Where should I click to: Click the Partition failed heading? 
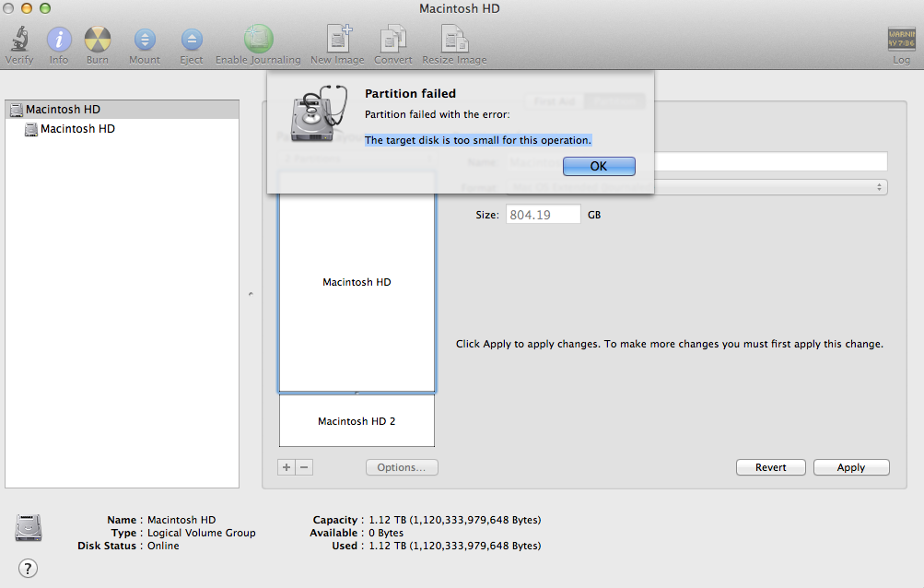click(x=410, y=93)
